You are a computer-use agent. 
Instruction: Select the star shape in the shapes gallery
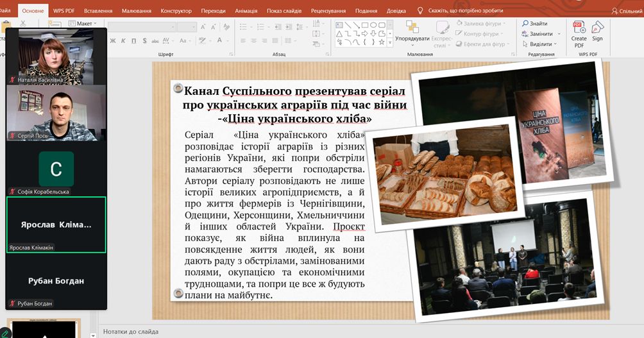coord(382,42)
